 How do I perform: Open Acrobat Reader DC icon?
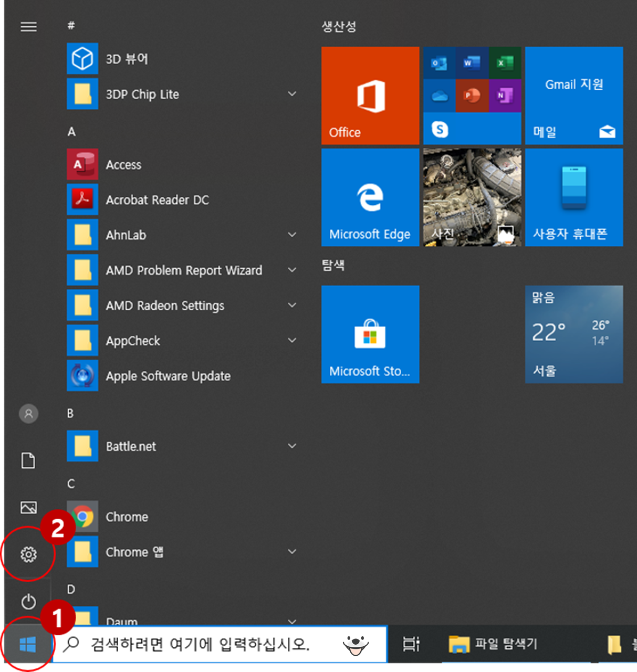pos(82,199)
